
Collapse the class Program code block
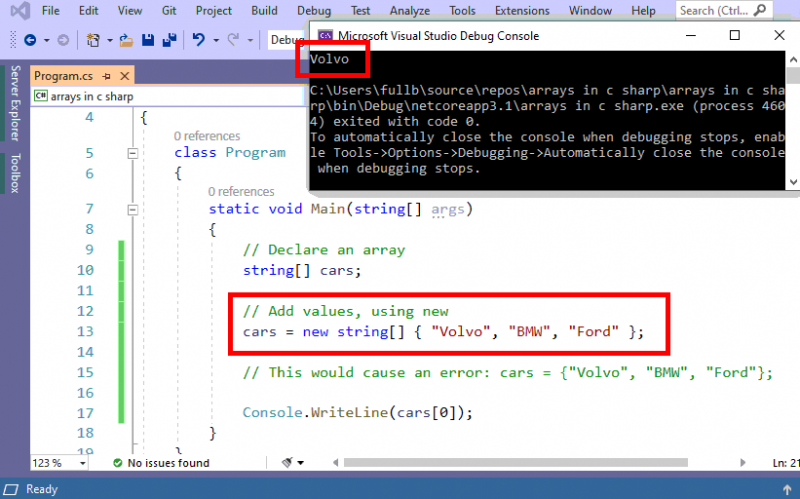132,153
